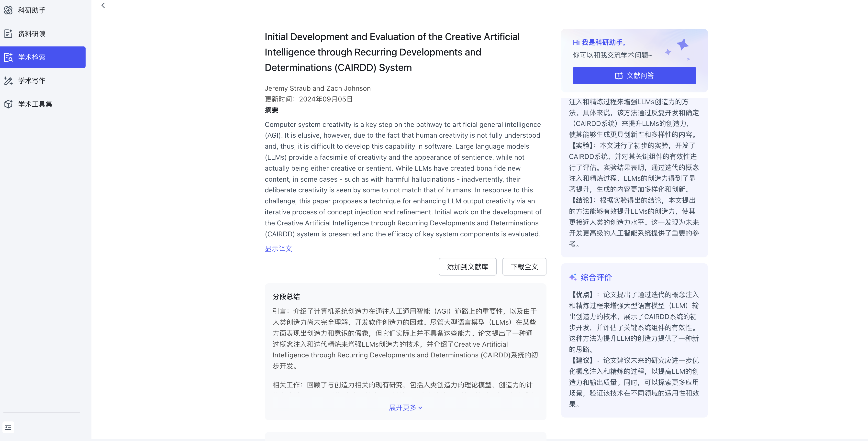Start 文献问答 with the blue button
The width and height of the screenshot is (868, 441).
click(x=634, y=76)
